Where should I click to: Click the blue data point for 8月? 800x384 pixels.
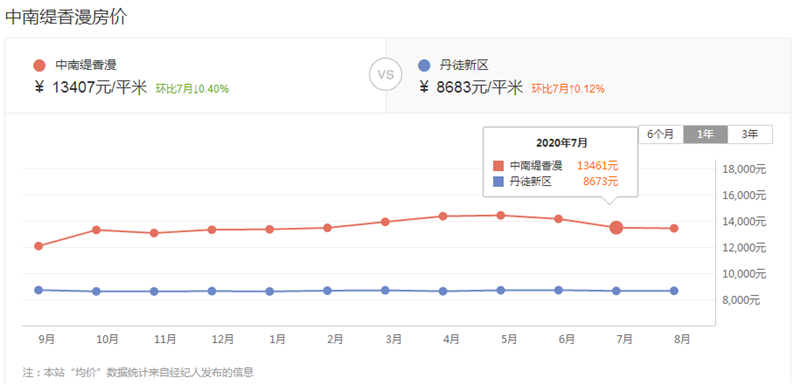point(674,291)
